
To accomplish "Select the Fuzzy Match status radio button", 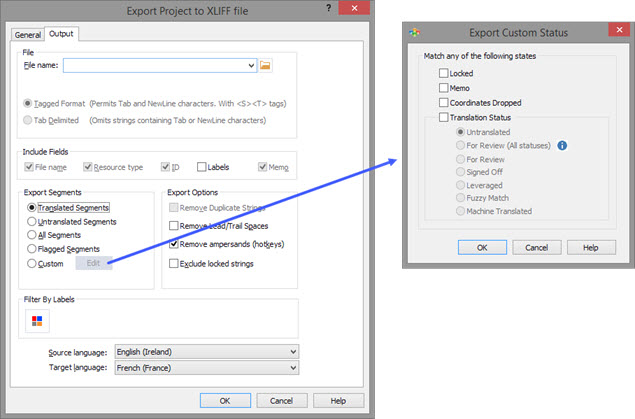I will pyautogui.click(x=460, y=198).
